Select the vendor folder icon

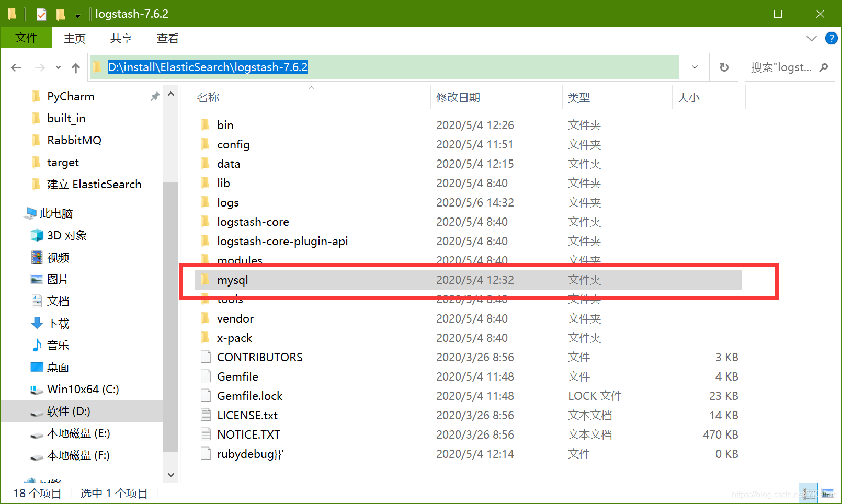click(206, 318)
